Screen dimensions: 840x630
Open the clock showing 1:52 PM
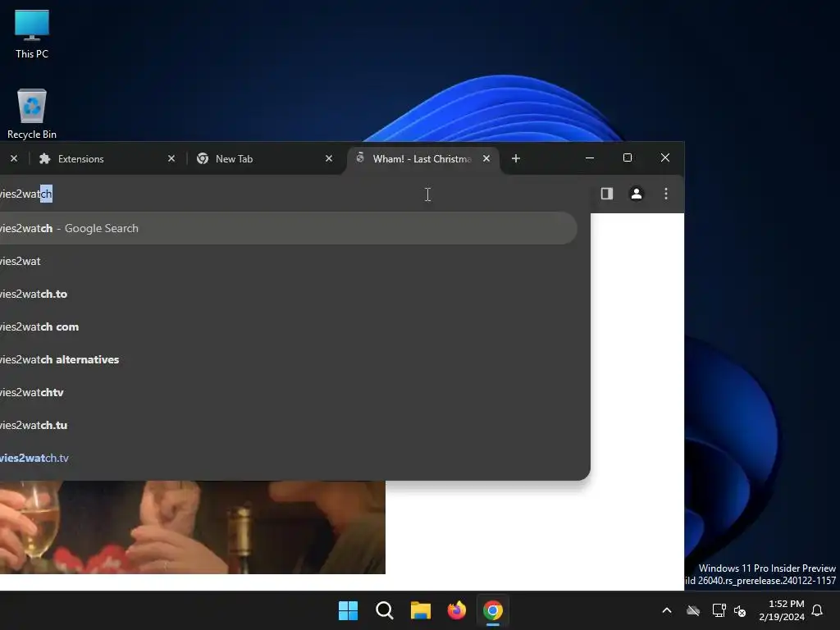[x=782, y=610]
